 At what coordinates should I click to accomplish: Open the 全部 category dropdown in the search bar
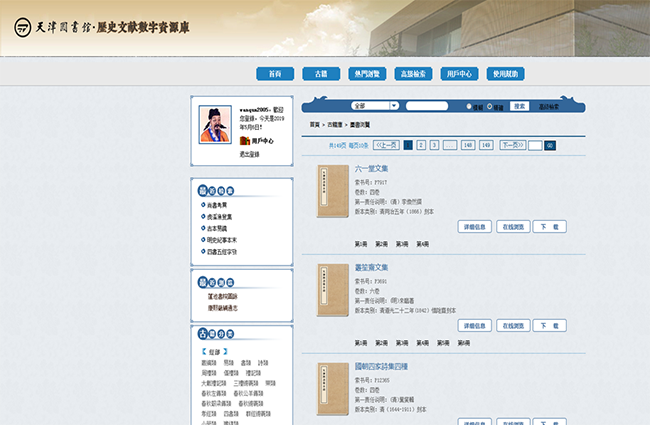(x=375, y=106)
